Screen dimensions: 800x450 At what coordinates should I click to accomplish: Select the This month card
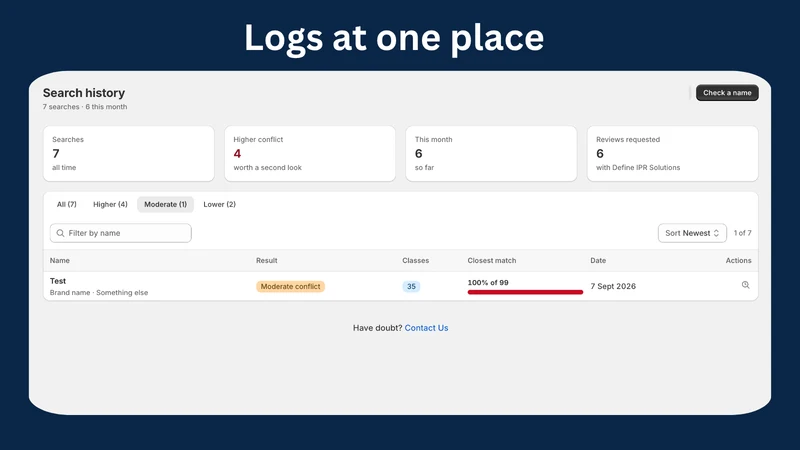pos(491,154)
